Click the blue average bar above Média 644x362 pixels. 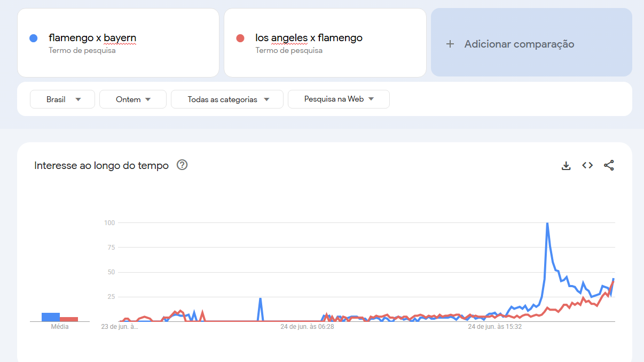[51, 317]
